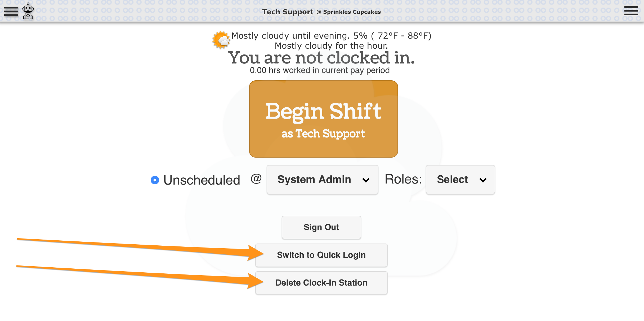Click the Sprinkles Cupcakes company name
The width and height of the screenshot is (644, 321).
point(352,12)
